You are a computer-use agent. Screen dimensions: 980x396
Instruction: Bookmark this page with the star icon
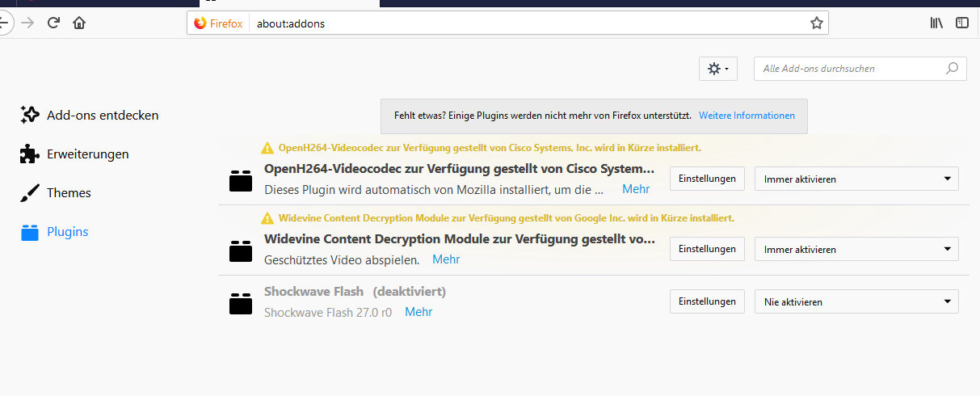click(x=816, y=23)
